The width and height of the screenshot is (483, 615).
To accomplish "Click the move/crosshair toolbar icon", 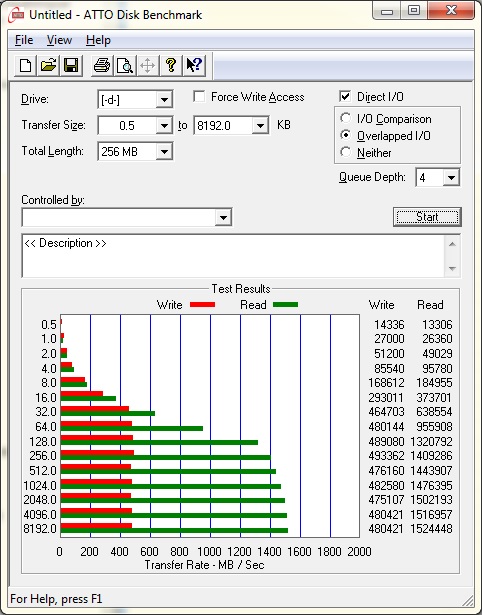I will point(148,65).
